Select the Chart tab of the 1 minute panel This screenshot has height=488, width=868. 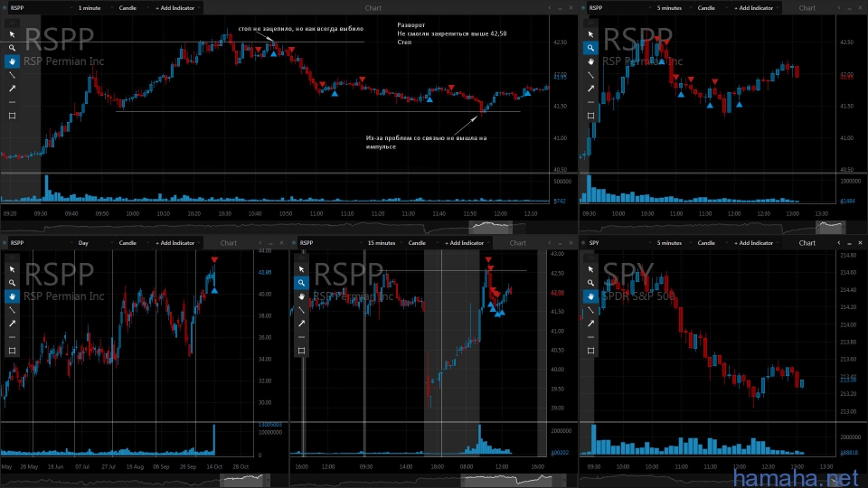coord(373,8)
